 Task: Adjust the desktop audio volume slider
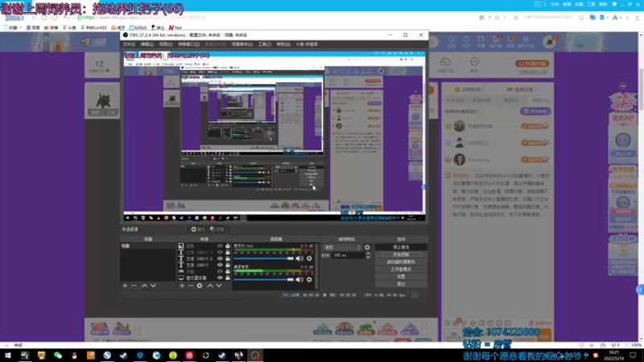coord(264,279)
